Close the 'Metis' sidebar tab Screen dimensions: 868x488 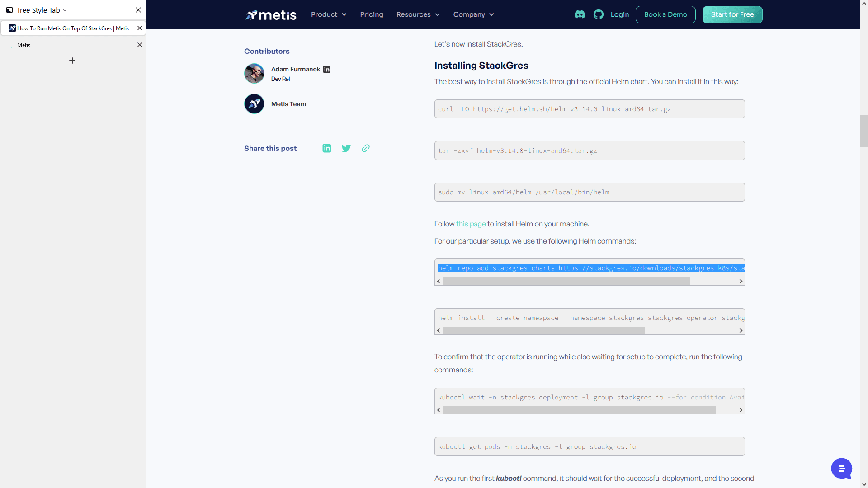pos(140,45)
